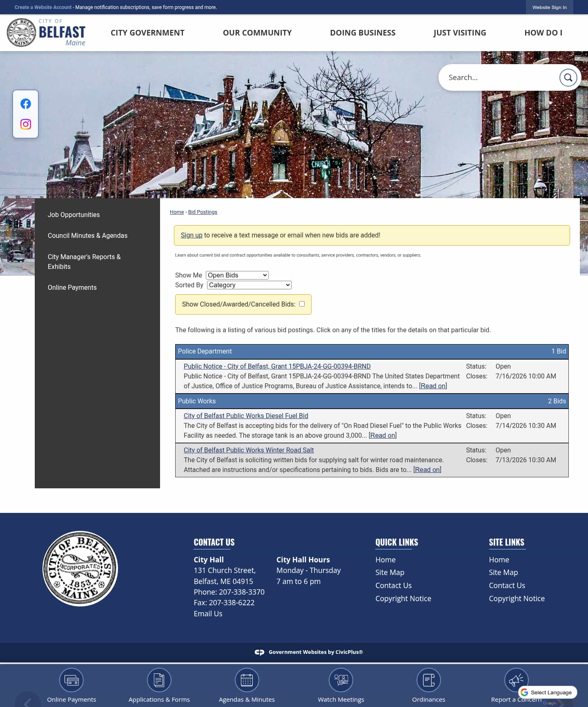Click Home under Quick Links

click(385, 559)
